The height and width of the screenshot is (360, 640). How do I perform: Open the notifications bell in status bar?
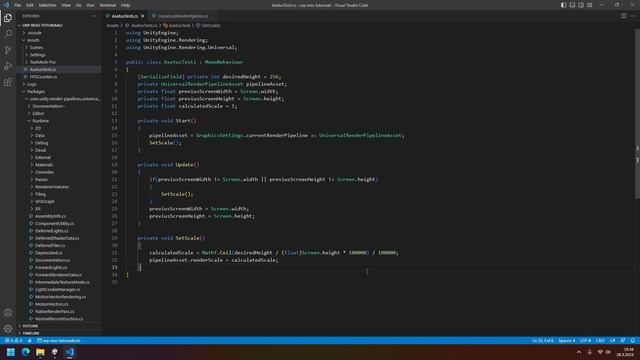633,340
